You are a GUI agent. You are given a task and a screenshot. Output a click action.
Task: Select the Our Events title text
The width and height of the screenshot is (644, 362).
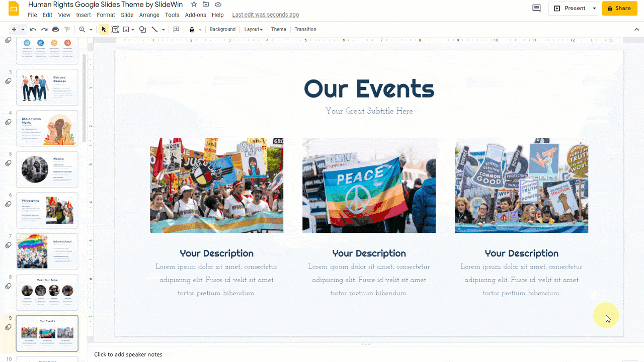click(369, 89)
